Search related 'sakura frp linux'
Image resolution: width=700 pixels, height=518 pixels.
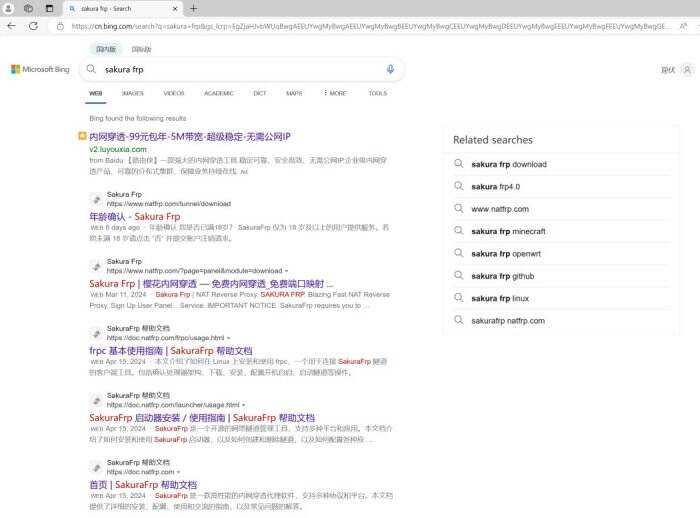point(500,298)
